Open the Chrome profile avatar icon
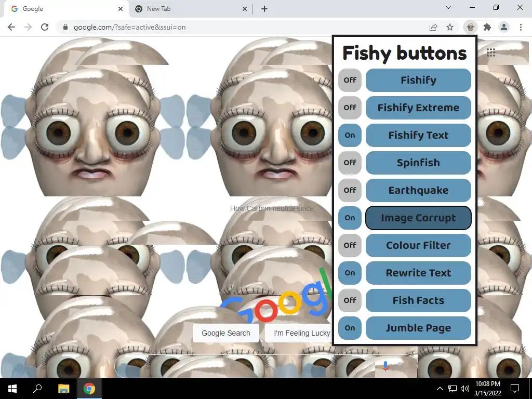Image resolution: width=532 pixels, height=399 pixels. point(504,27)
